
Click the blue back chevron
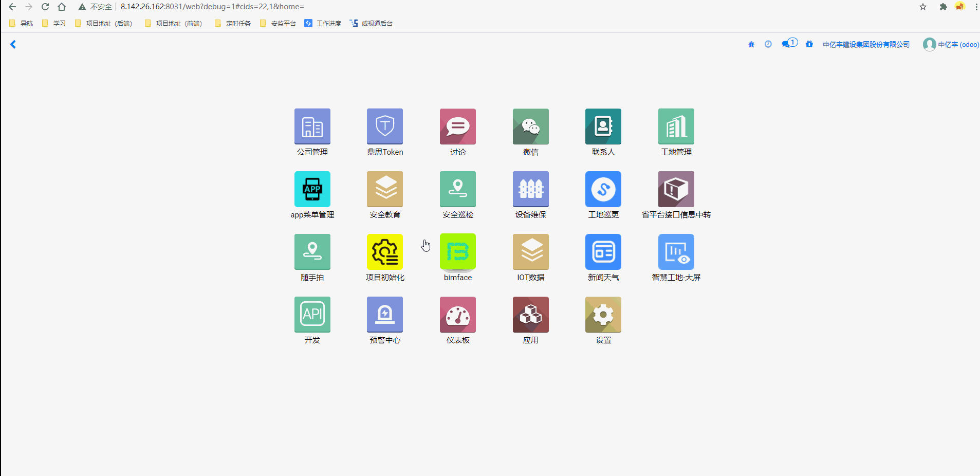tap(13, 45)
